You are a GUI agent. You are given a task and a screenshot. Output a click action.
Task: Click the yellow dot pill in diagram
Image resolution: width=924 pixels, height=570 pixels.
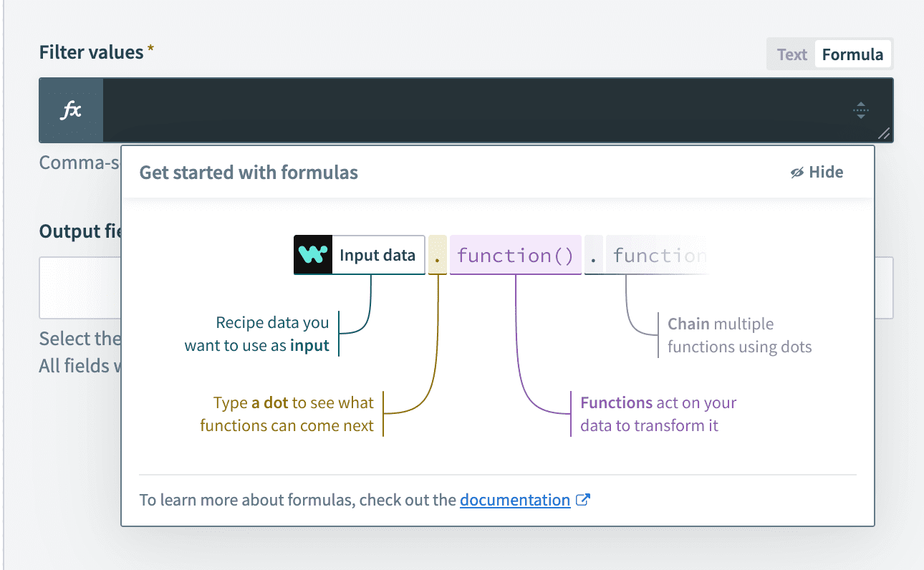coord(438,255)
